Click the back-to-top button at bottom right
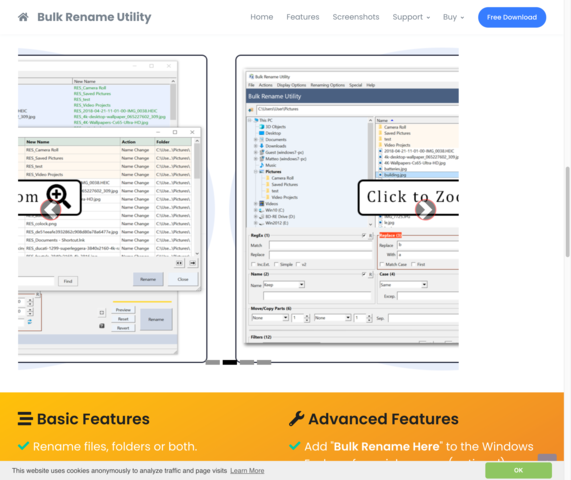571x480 pixels. [547, 457]
